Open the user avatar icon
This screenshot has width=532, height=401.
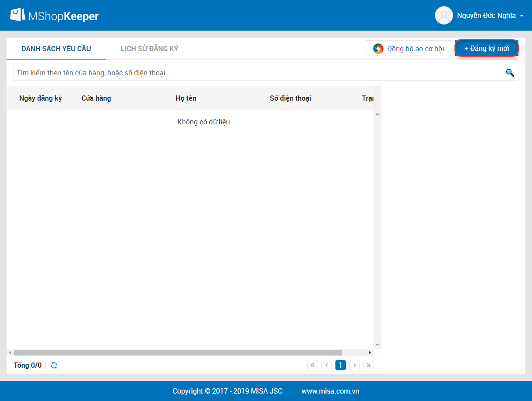[x=444, y=15]
